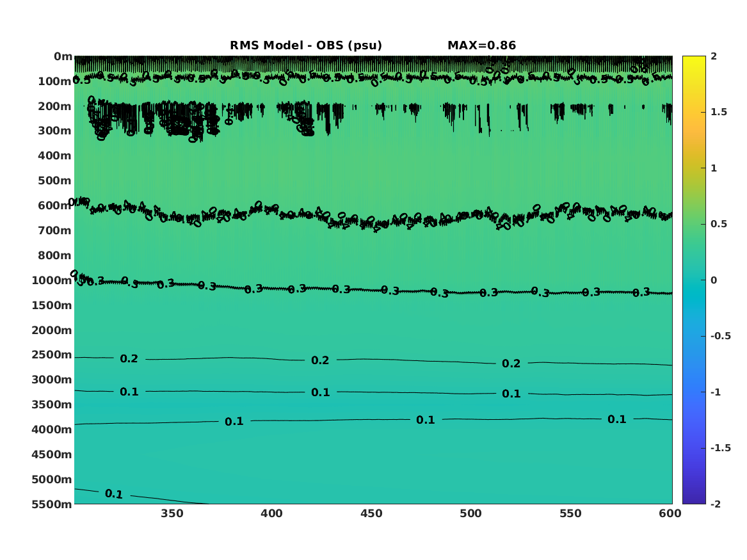Click the 'MAX=0.86' label
Image resolution: width=747 pixels, height=560 pixels.
click(x=481, y=45)
